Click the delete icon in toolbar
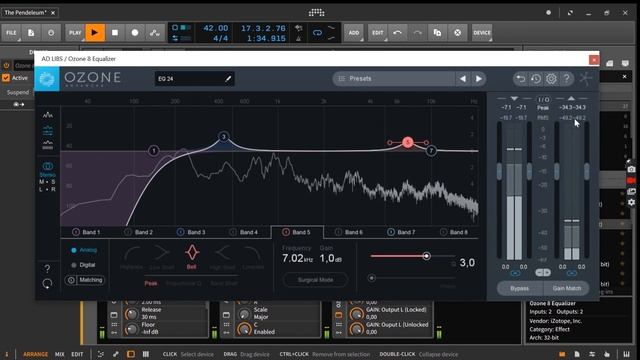 (x=457, y=33)
